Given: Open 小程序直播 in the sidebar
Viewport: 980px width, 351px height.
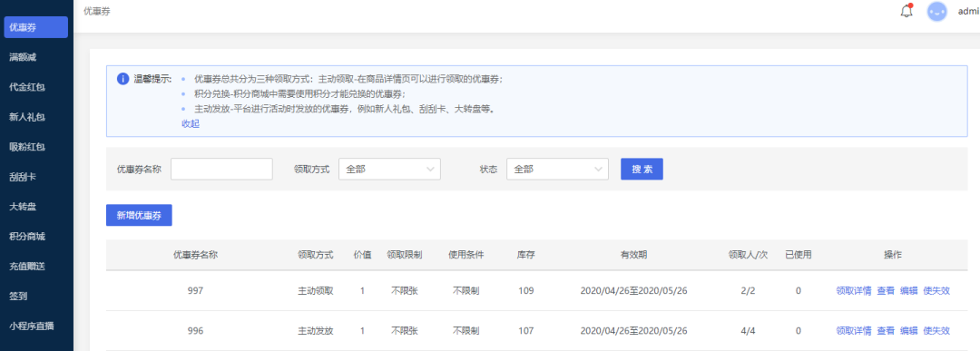Looking at the screenshot, I should pyautogui.click(x=30, y=326).
